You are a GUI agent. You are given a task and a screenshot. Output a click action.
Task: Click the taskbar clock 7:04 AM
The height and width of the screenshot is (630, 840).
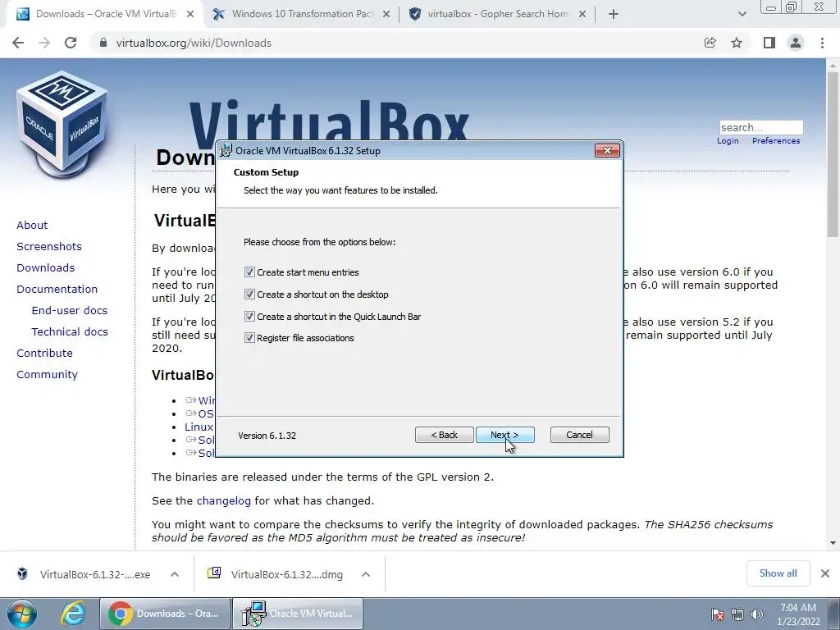798,614
